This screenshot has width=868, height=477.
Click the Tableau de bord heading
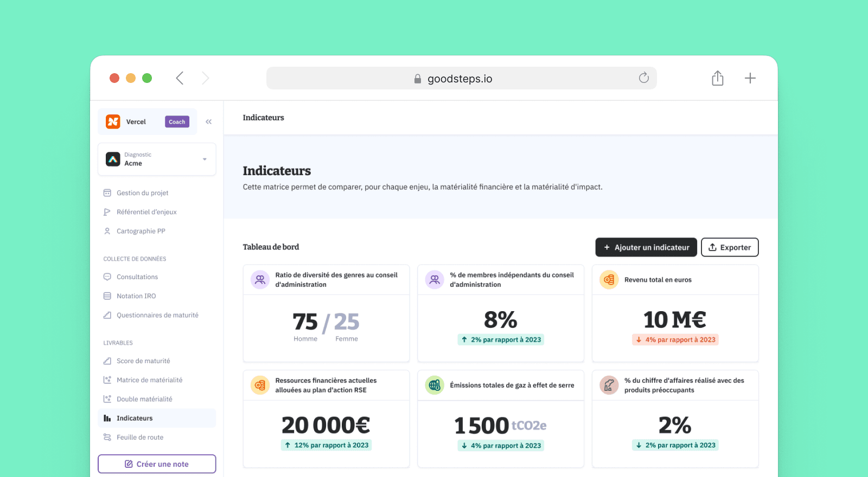(271, 247)
